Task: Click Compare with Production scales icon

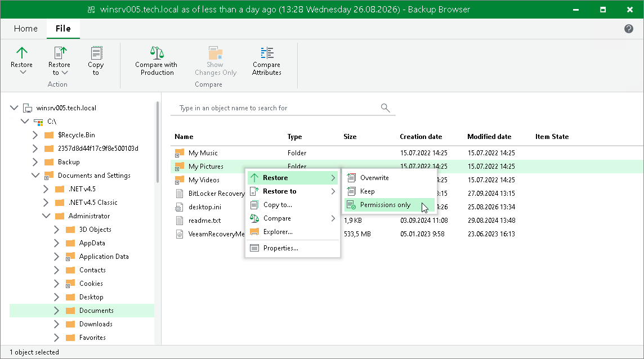Action: tap(156, 52)
